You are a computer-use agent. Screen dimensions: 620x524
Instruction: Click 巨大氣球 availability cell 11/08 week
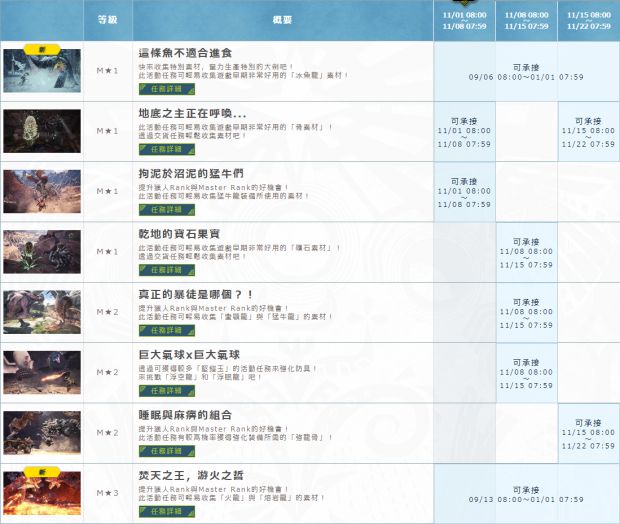click(x=526, y=373)
